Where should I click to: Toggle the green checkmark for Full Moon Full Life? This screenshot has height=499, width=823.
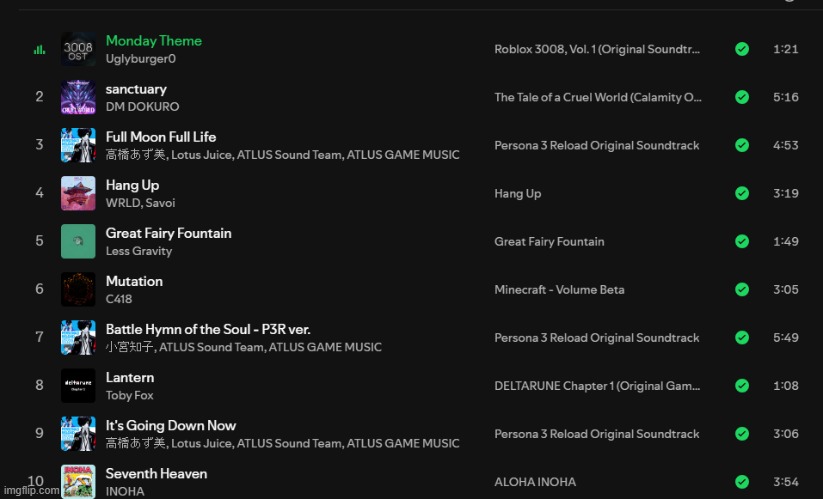tap(742, 145)
